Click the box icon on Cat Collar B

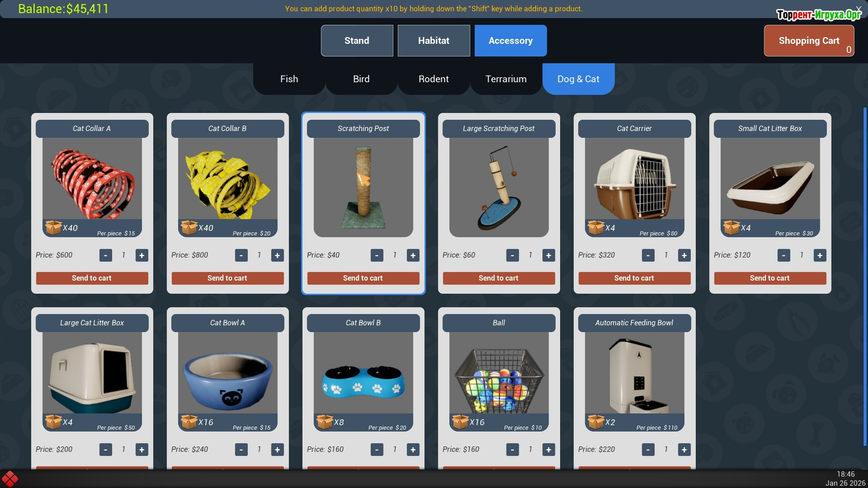pos(189,227)
